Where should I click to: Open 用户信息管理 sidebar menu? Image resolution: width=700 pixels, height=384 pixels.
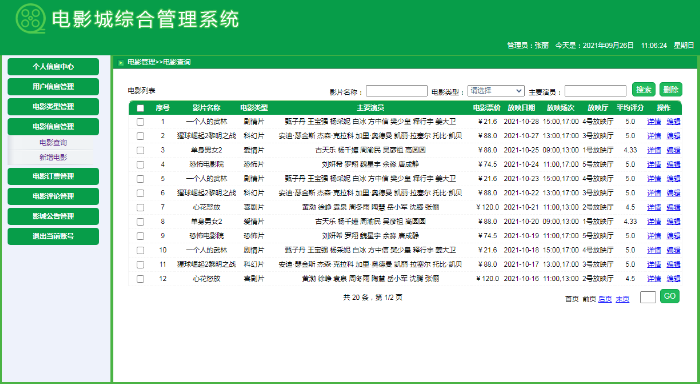53,87
